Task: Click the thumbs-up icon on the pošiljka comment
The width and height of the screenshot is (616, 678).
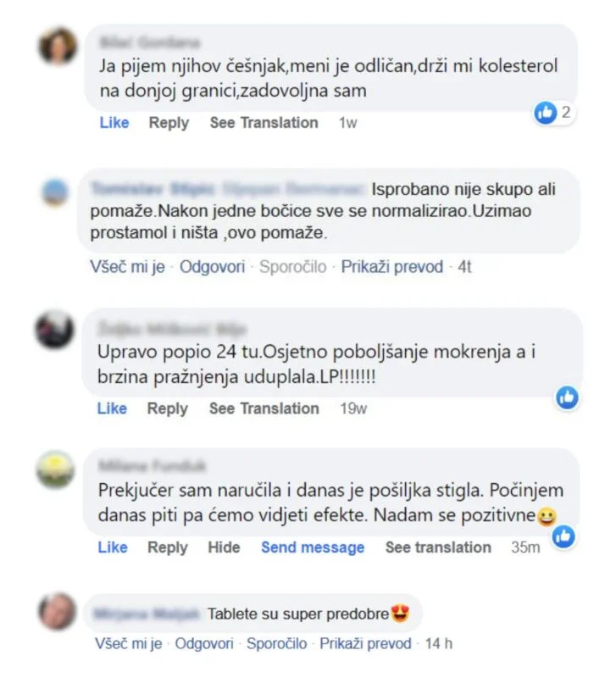Action: coord(563,536)
